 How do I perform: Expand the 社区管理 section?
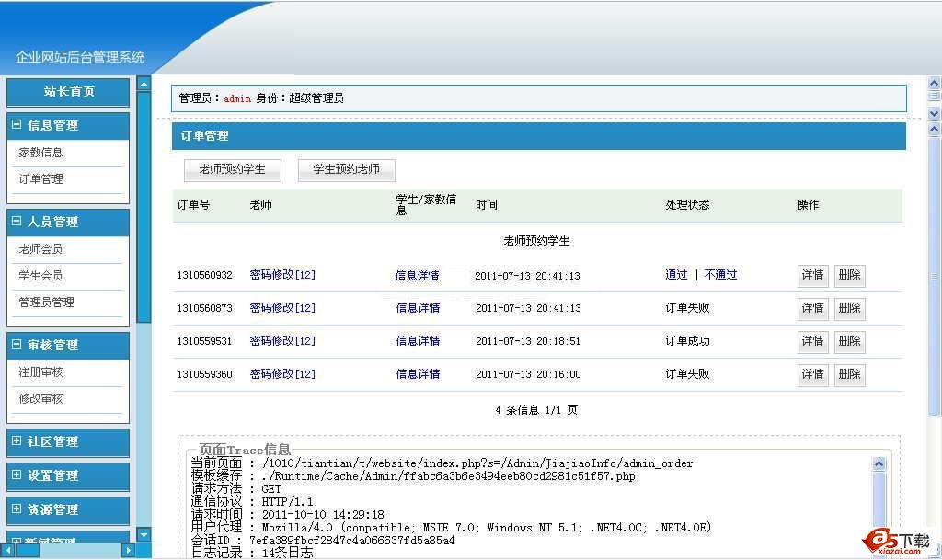pyautogui.click(x=52, y=441)
